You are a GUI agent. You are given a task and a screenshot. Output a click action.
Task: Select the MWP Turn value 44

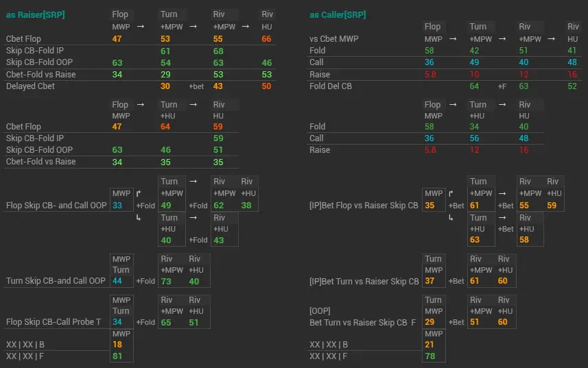[117, 281]
